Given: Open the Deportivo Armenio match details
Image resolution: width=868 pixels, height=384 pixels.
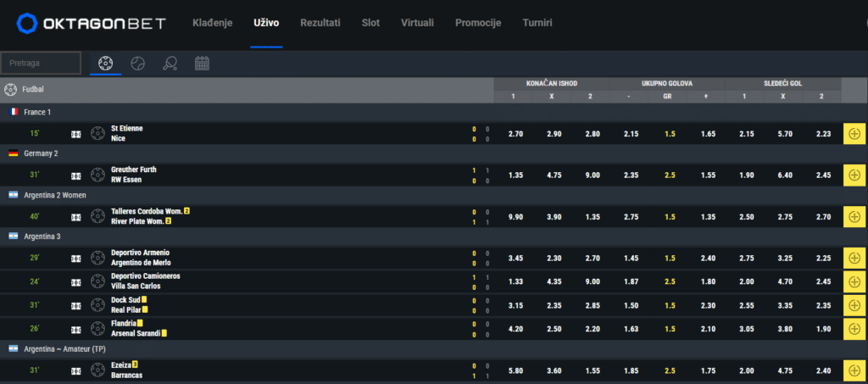Looking at the screenshot, I should pos(141,258).
